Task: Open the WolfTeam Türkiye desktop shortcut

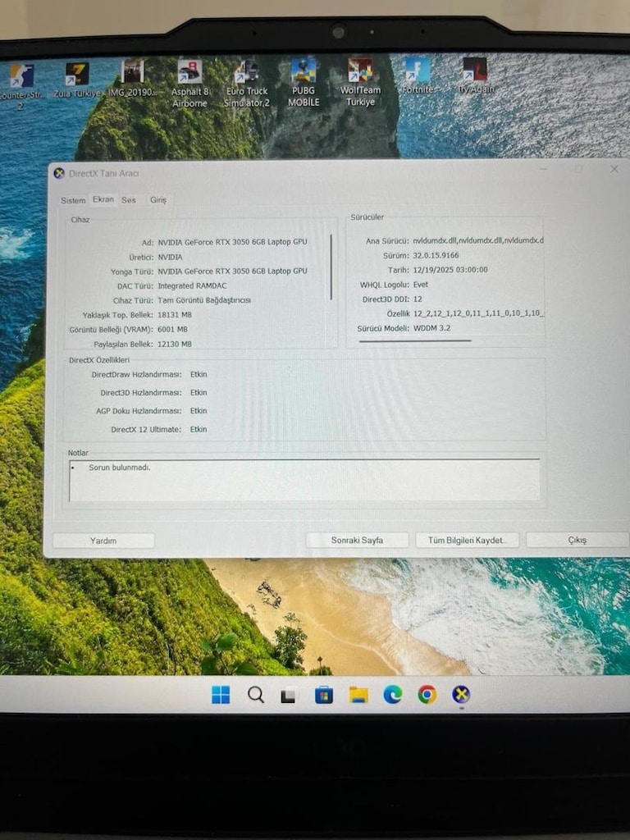Action: click(360, 82)
